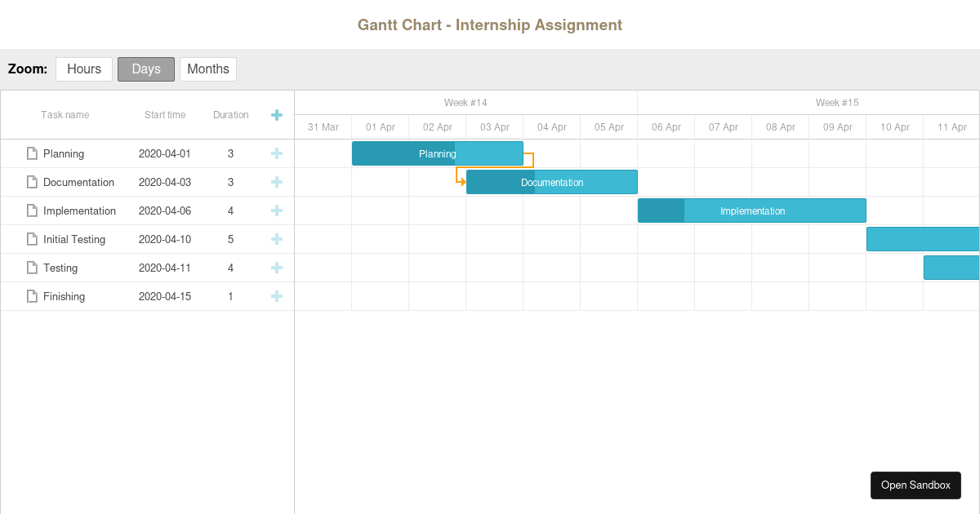980x514 pixels.
Task: Click the document icon beside Finishing
Action: coord(30,296)
